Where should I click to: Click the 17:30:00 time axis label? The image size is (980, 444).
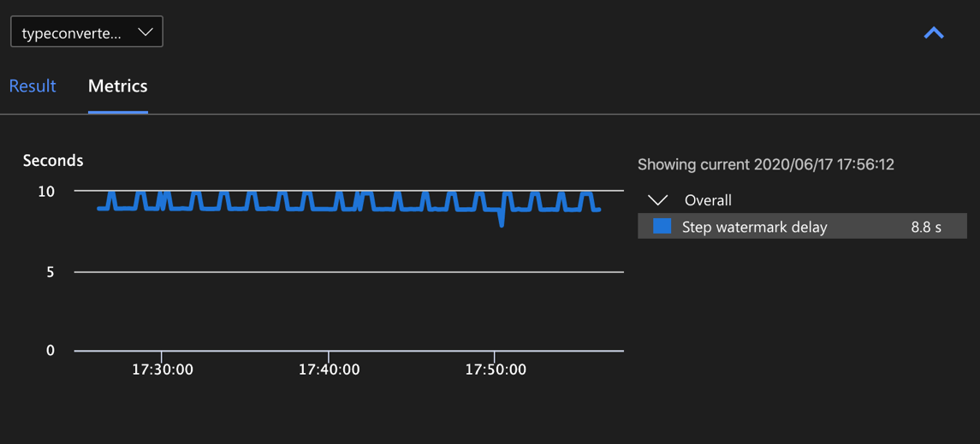pyautogui.click(x=163, y=370)
